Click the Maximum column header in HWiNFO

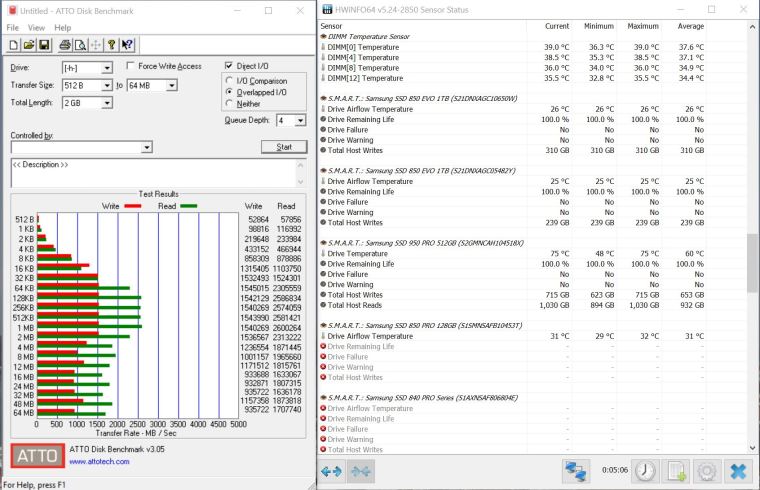(x=643, y=26)
